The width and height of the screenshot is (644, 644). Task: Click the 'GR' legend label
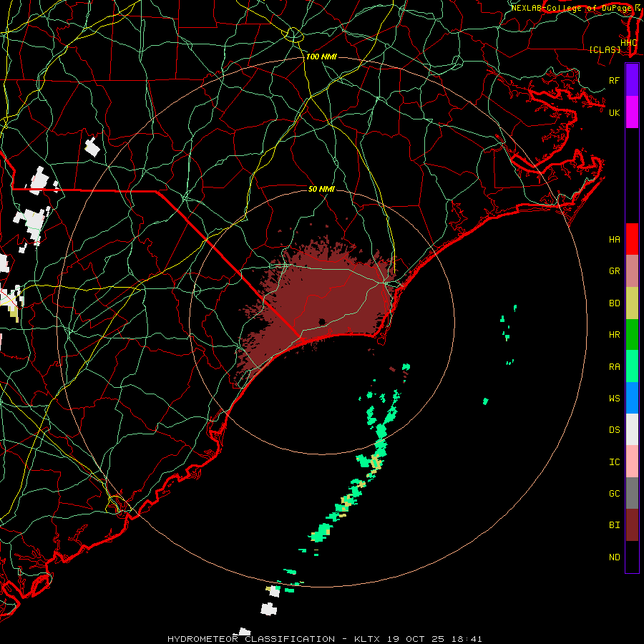(x=614, y=270)
